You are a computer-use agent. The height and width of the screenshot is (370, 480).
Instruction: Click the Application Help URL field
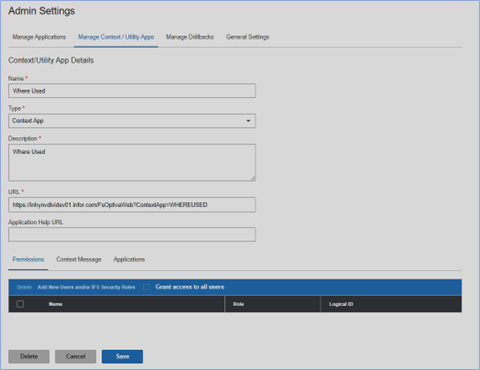point(132,235)
